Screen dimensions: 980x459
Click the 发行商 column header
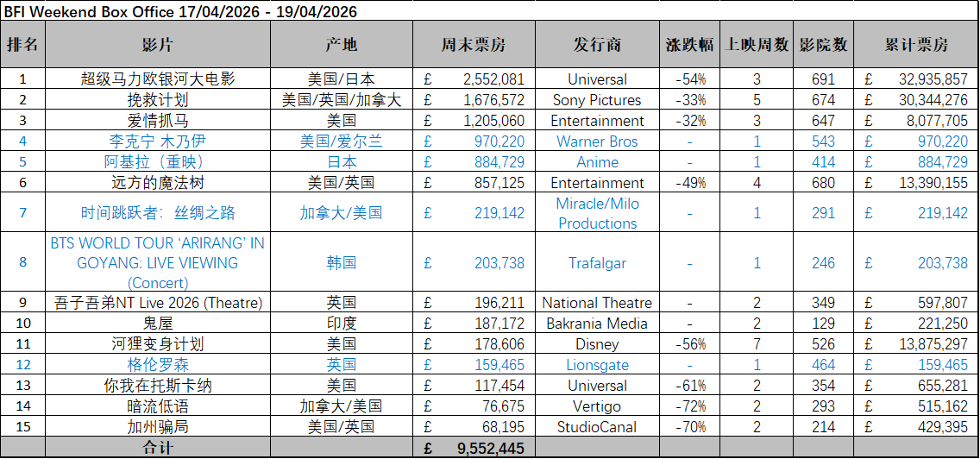[597, 45]
